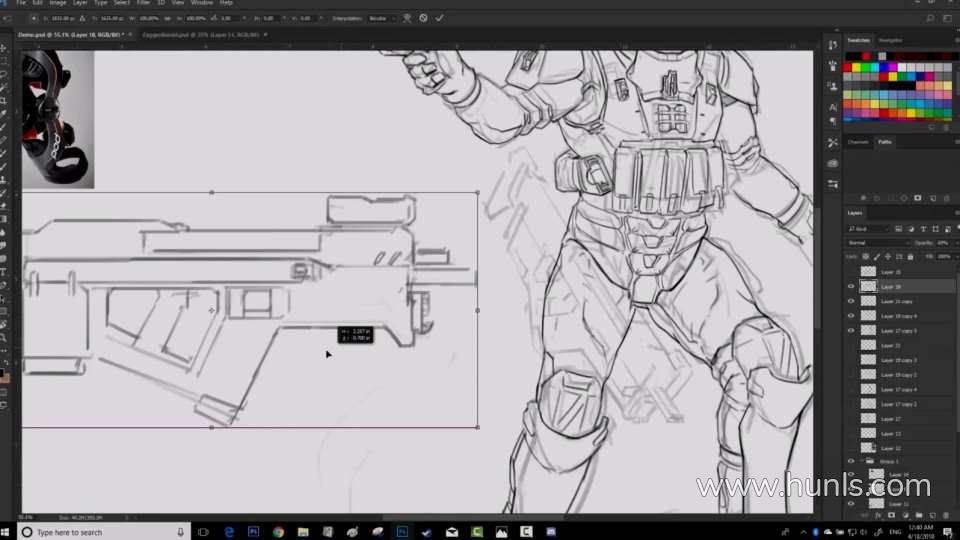The image size is (960, 540).
Task: Launch Chrome from the Windows taskbar
Action: coord(278,532)
